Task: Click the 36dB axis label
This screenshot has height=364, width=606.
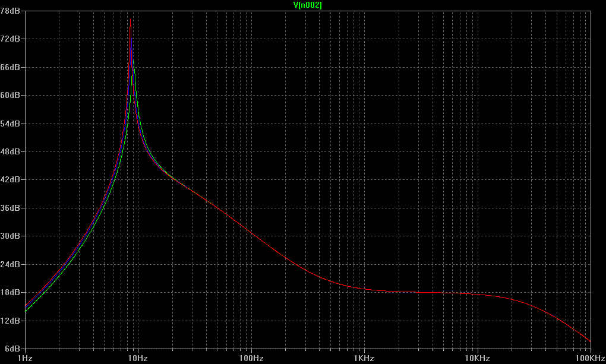Action: coord(10,208)
